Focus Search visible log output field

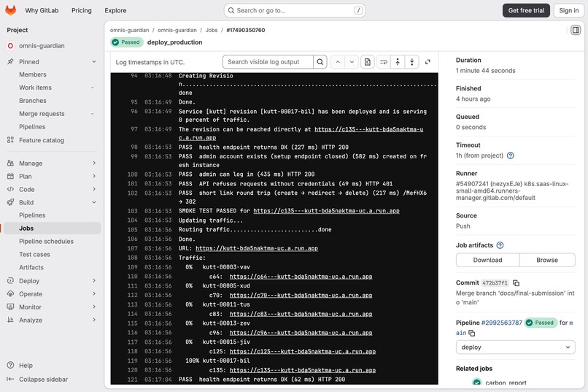(x=268, y=62)
